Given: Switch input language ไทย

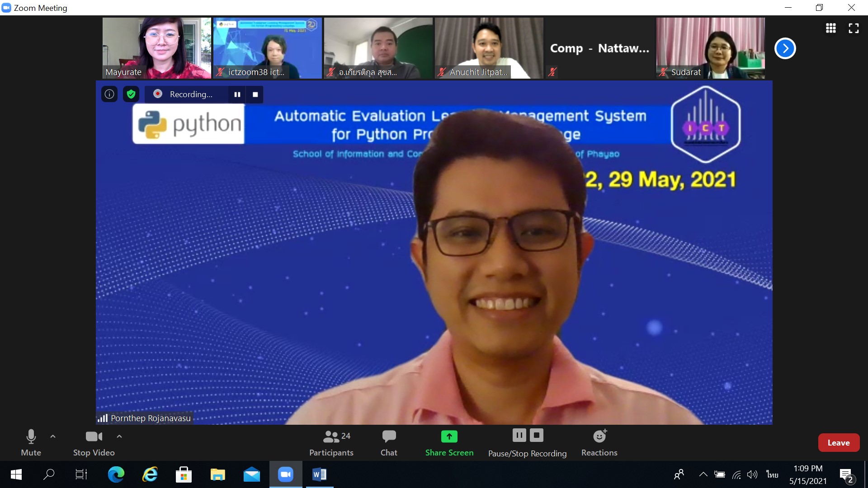Looking at the screenshot, I should pyautogui.click(x=772, y=474).
